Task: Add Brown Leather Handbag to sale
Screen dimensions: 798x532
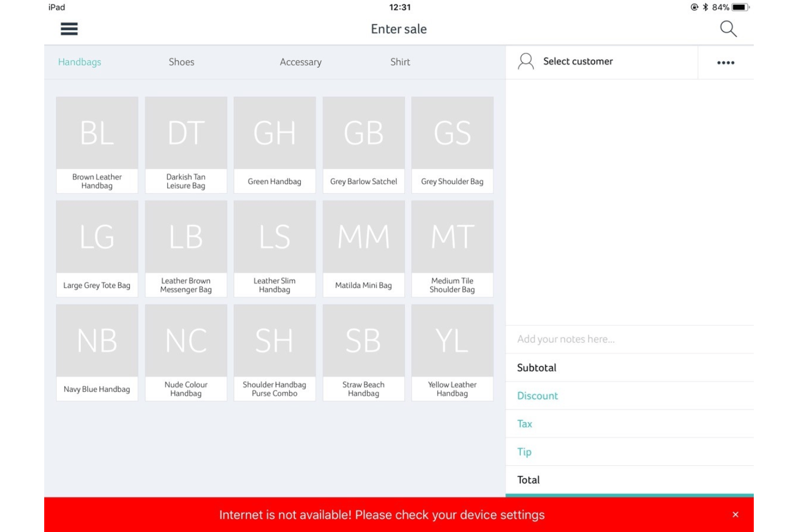Action: (97, 145)
